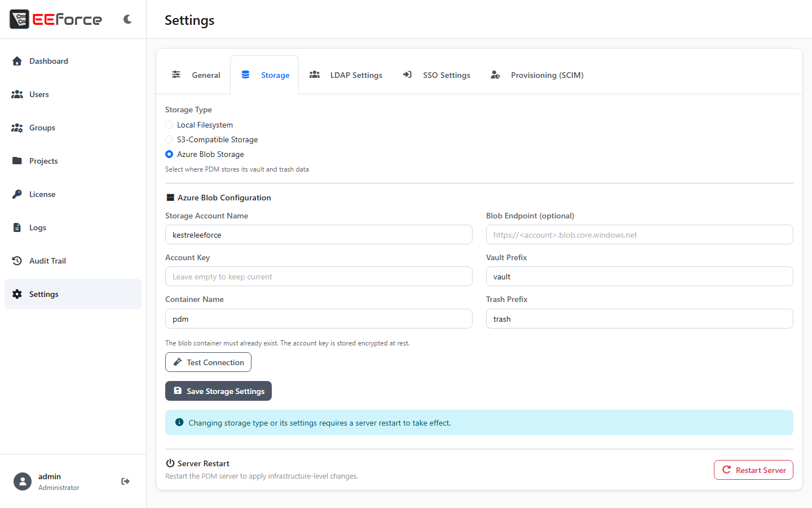
Task: Click the Dashboard home icon
Action: (17, 61)
